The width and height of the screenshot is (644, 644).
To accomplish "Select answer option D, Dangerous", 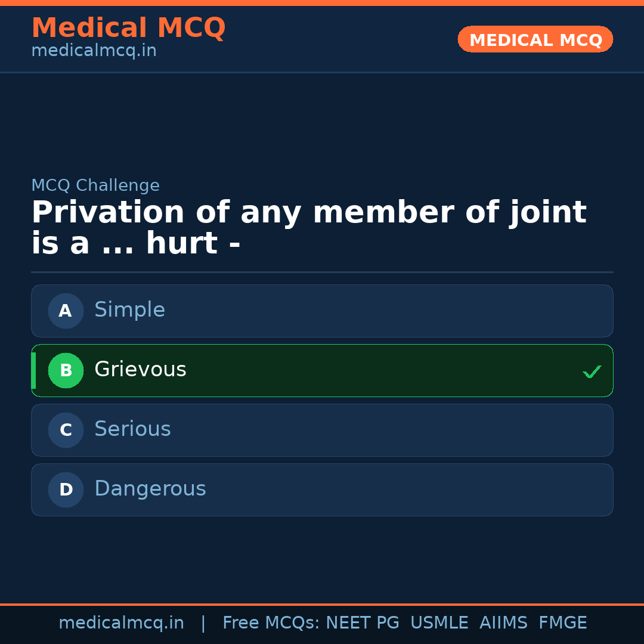I will pos(322,490).
